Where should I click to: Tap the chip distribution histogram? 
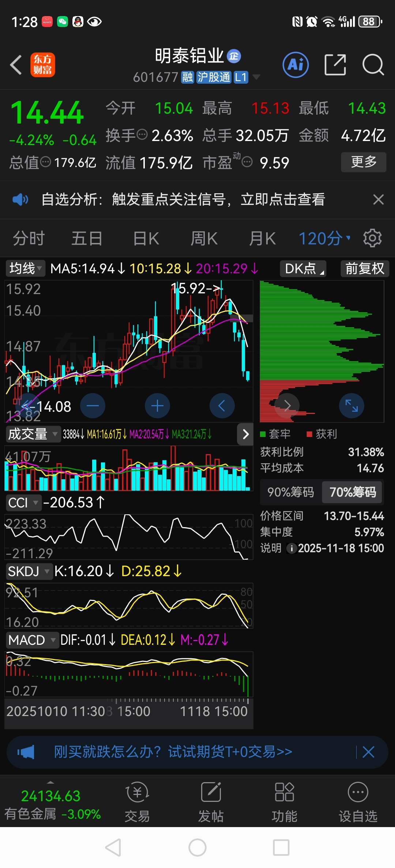pos(322,351)
